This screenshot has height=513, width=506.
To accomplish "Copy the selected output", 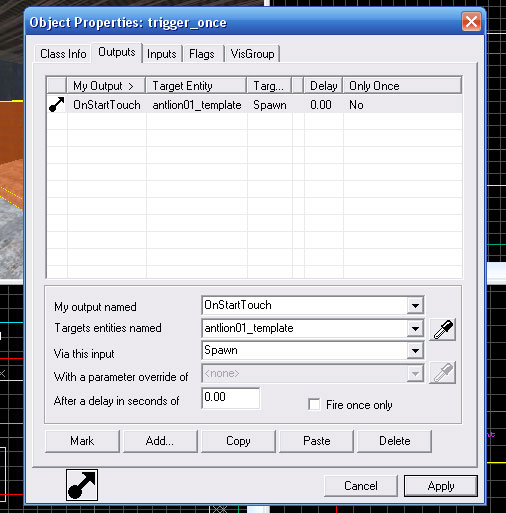I will (x=238, y=441).
